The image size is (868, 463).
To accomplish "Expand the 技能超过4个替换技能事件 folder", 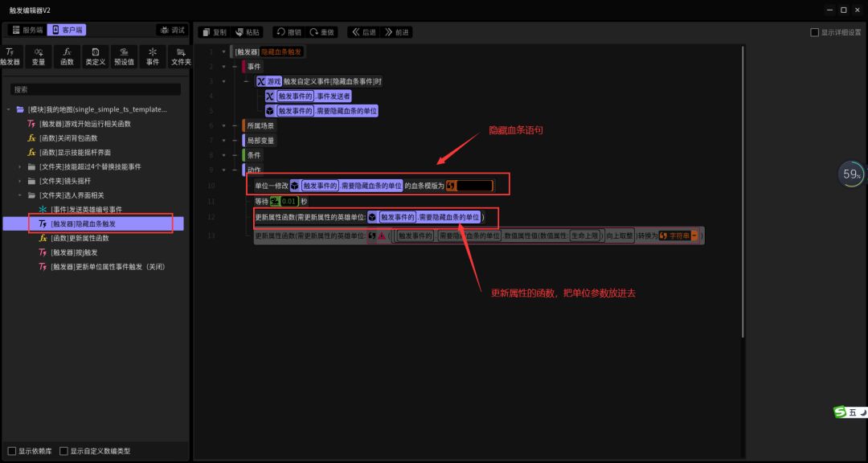I will coord(20,166).
